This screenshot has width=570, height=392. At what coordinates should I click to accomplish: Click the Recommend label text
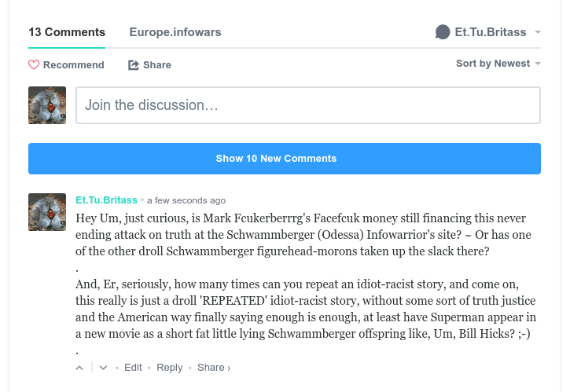click(74, 65)
